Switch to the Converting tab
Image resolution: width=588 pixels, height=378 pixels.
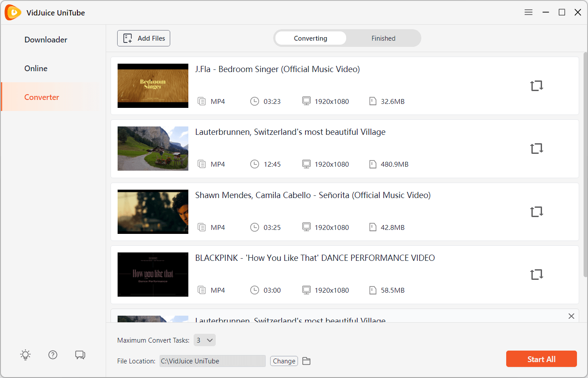pos(310,38)
